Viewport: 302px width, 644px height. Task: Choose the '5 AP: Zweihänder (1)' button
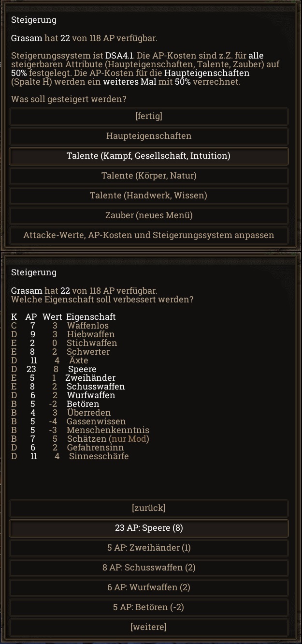point(149,548)
